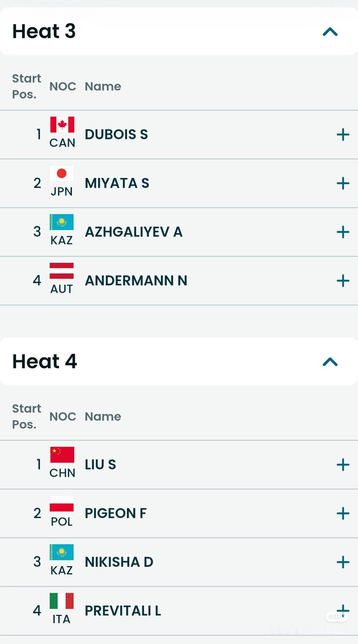This screenshot has height=644, width=358.
Task: Open athlete name DUBOIS S
Action: point(116,134)
